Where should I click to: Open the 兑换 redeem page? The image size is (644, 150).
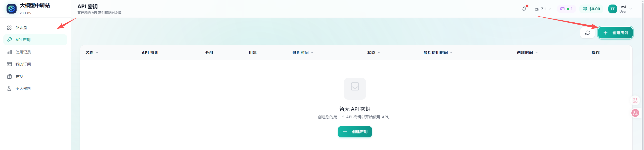(35, 76)
